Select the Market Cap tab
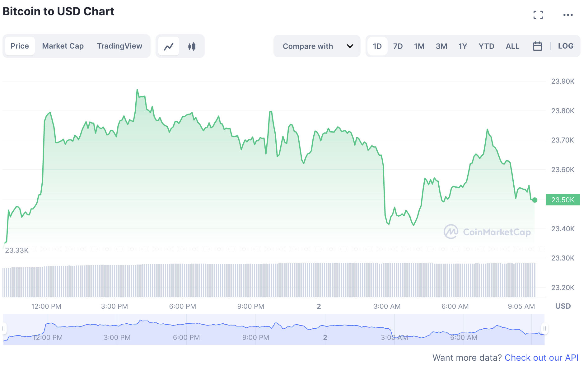Image resolution: width=588 pixels, height=366 pixels. (x=63, y=46)
